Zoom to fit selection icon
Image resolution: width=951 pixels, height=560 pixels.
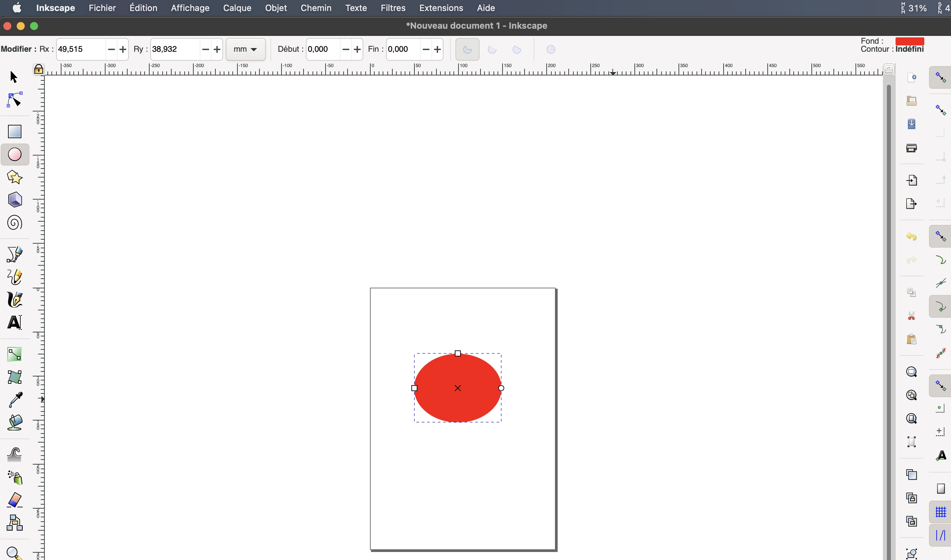[x=911, y=372]
